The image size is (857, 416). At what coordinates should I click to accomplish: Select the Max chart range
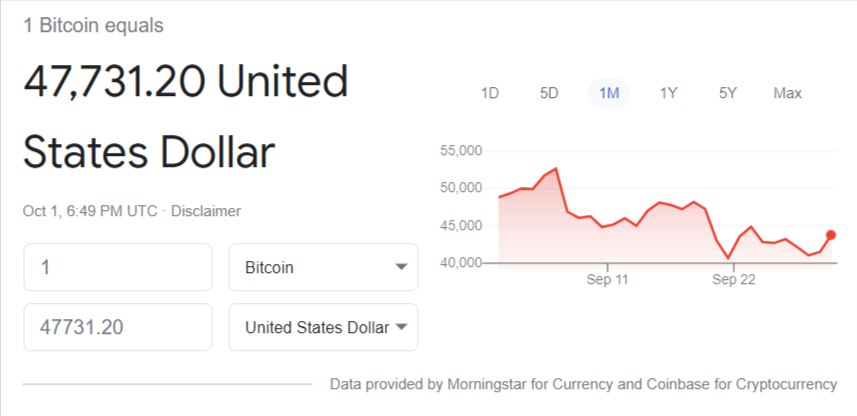pos(787,93)
